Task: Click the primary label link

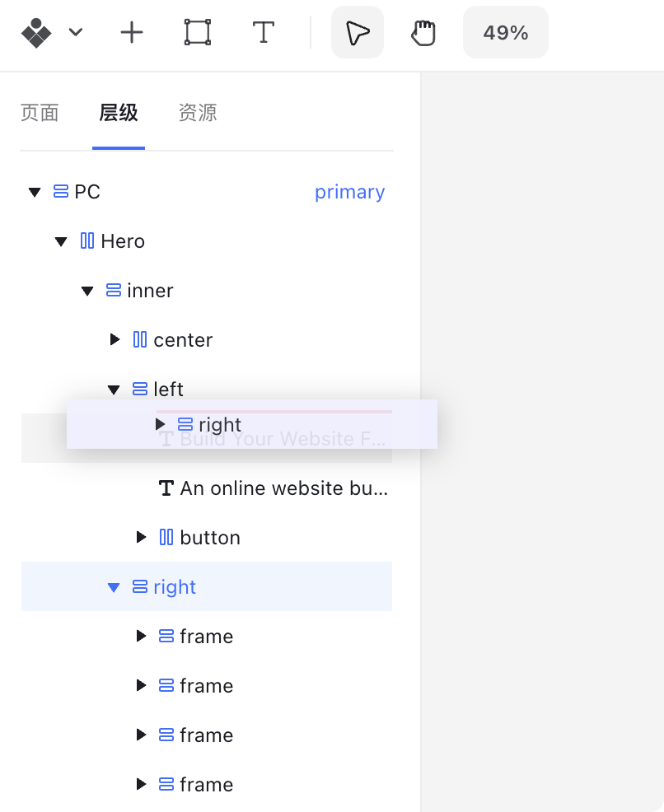Action: pos(349,192)
